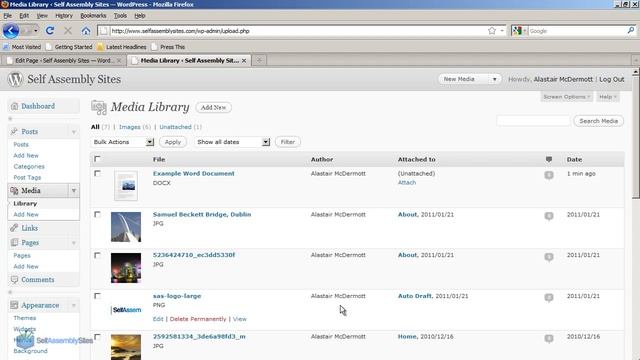Expand Screen Options panel
The height and width of the screenshot is (360, 640).
tap(567, 97)
